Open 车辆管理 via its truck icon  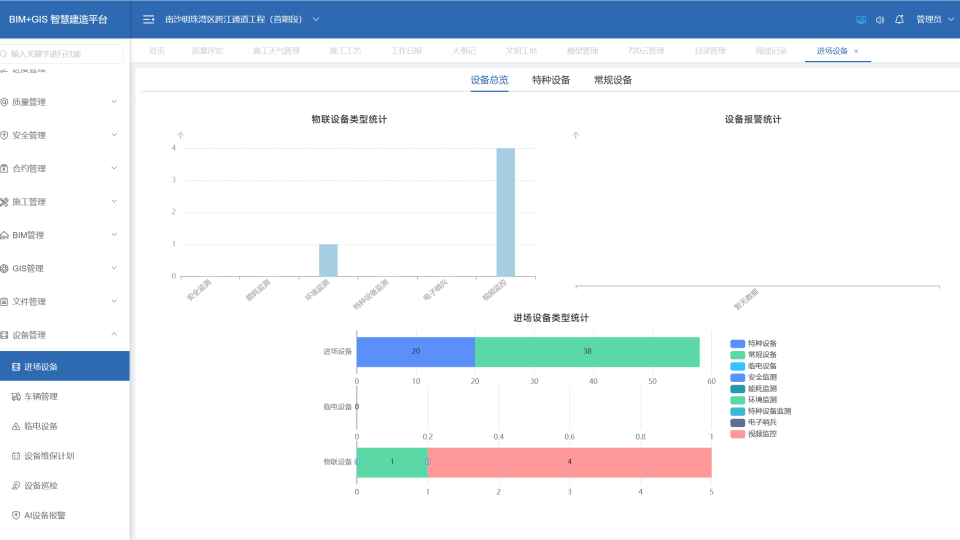(16, 397)
